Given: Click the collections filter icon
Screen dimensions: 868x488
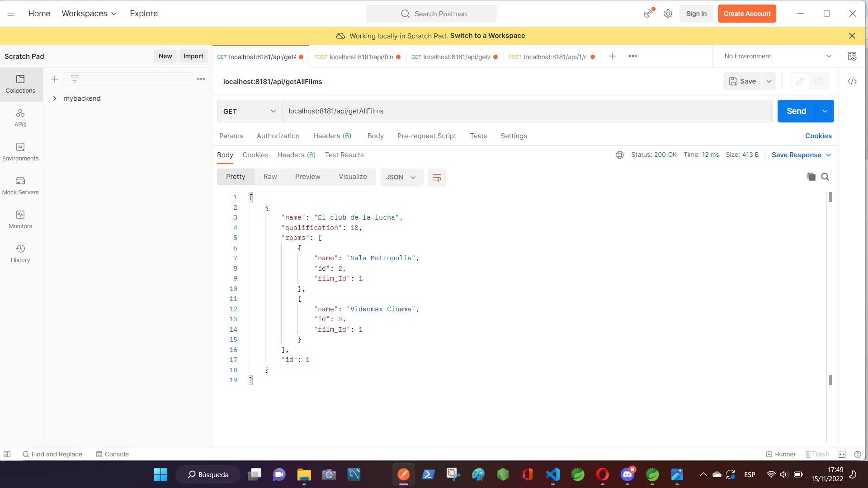Looking at the screenshot, I should [75, 79].
